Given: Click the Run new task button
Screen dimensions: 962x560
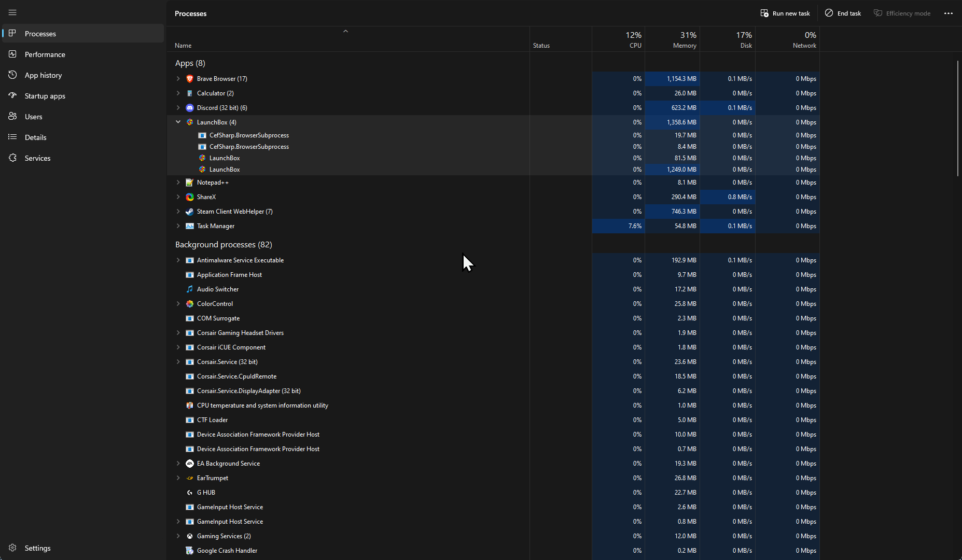Looking at the screenshot, I should tap(785, 13).
